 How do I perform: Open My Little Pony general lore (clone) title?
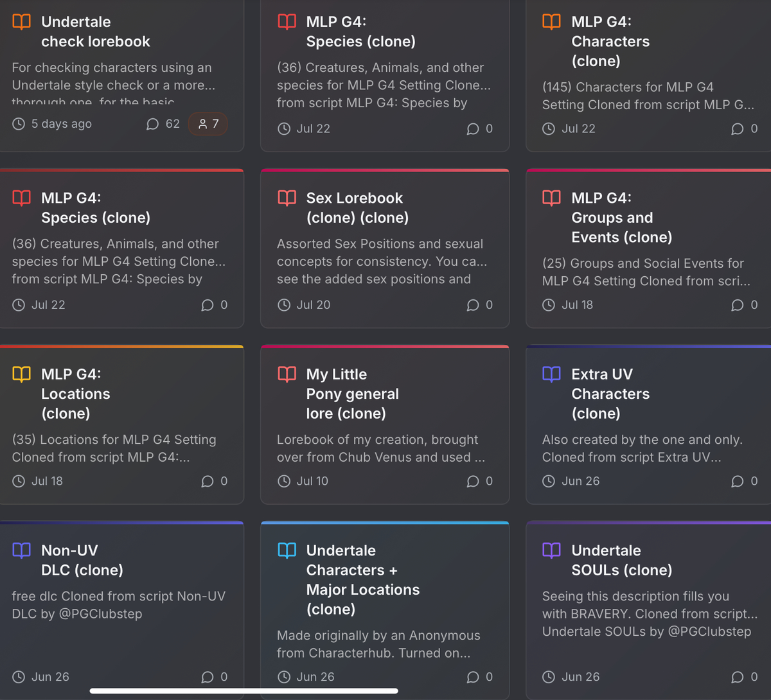point(352,394)
